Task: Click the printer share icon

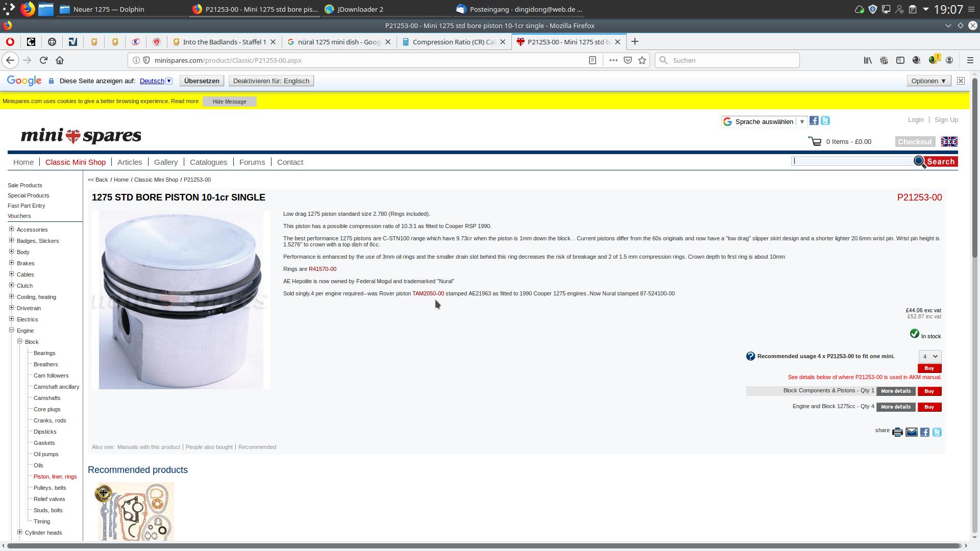Action: [897, 433]
